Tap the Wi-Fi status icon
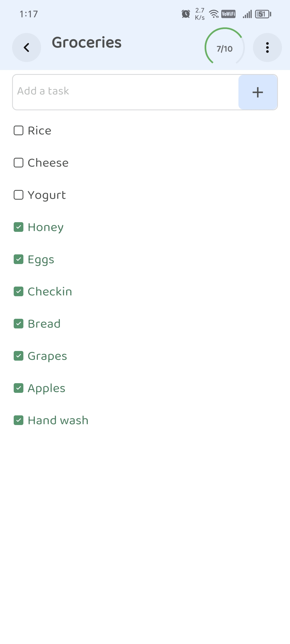The height and width of the screenshot is (644, 290). point(214,14)
